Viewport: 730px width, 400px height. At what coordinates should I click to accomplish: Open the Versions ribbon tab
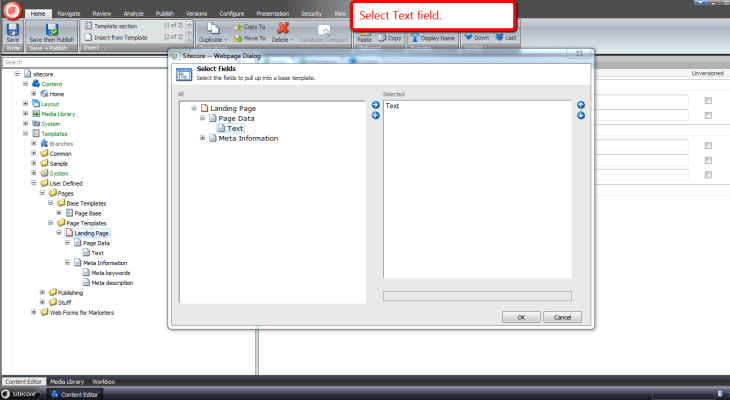click(196, 14)
